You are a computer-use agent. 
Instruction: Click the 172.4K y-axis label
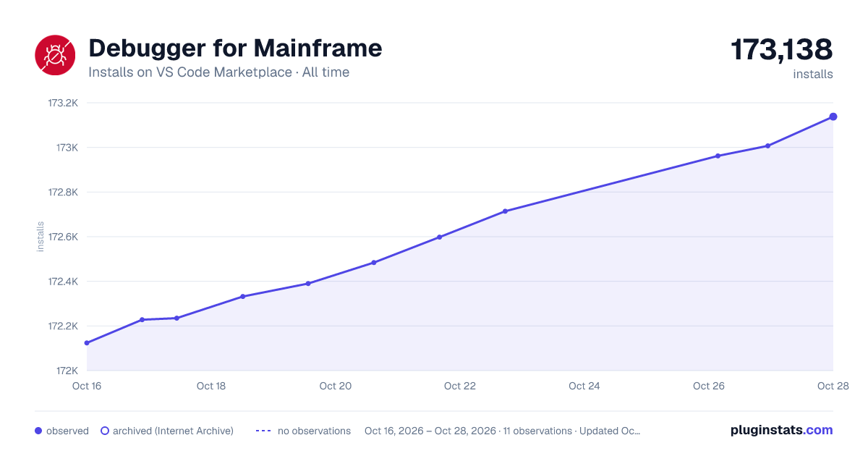(63, 282)
